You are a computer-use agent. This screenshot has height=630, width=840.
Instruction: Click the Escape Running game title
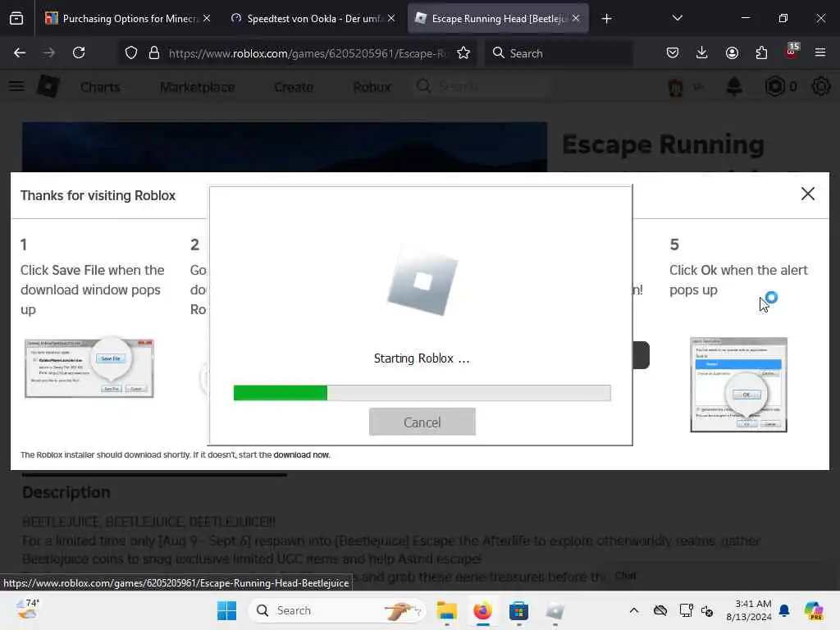(x=663, y=144)
